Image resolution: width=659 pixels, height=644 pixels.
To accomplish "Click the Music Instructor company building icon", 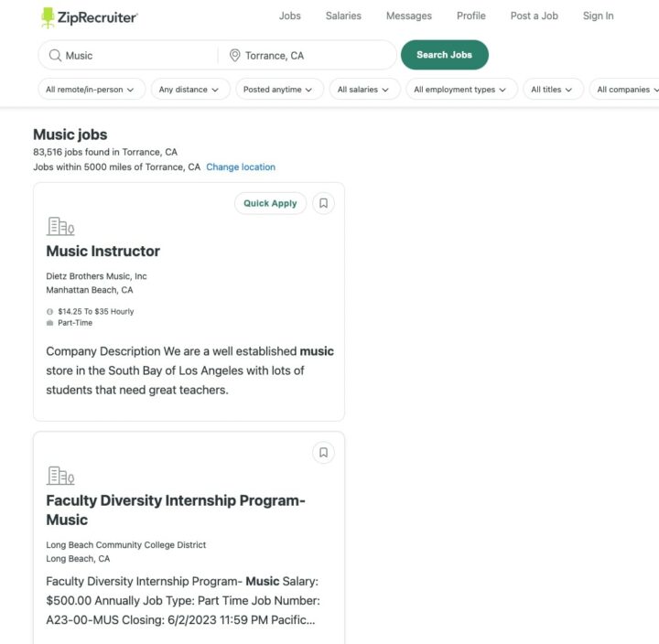I will [x=60, y=226].
